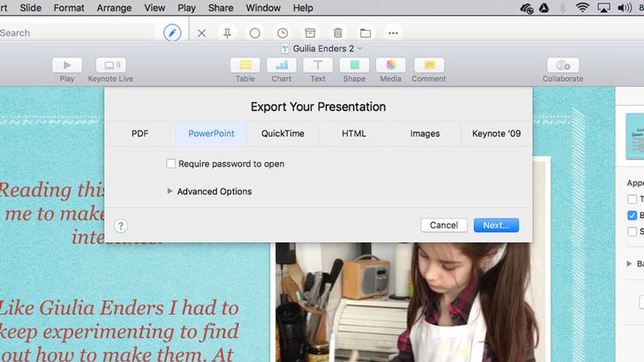Screen dimensions: 644x362
Task: Click the Media toolbar icon
Action: coord(391,65)
